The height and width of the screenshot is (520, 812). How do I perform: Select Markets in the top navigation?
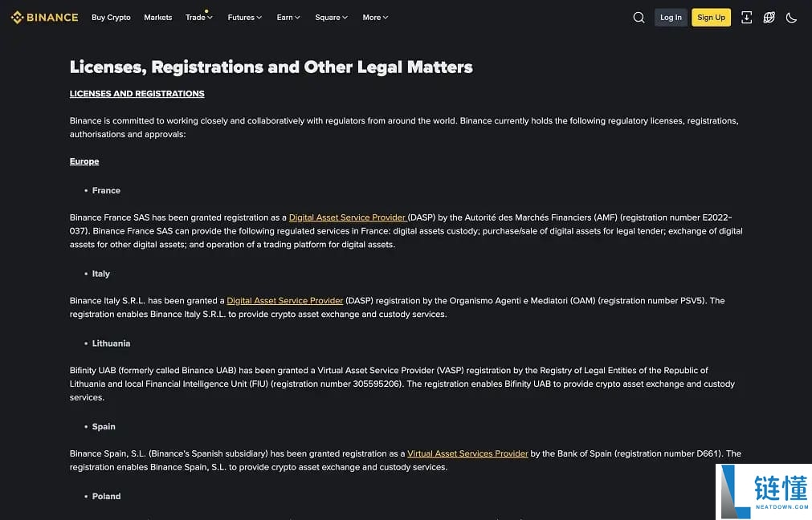tap(157, 18)
